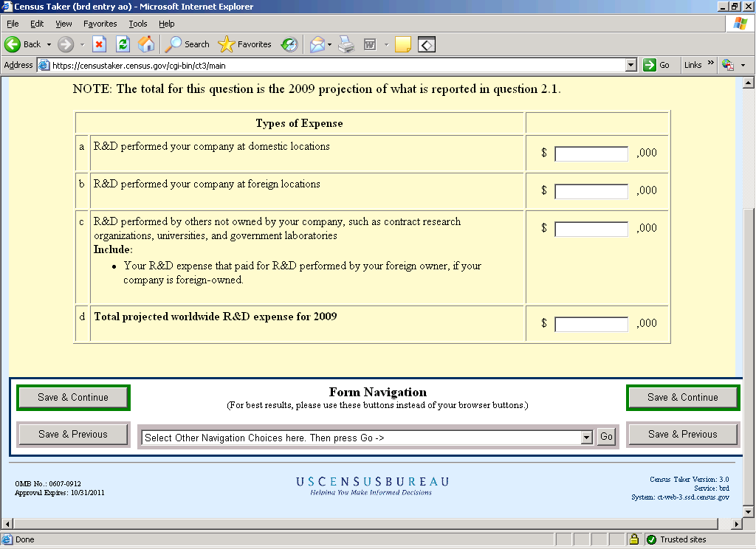Focus Total projected worldwide R&D field

coord(591,324)
